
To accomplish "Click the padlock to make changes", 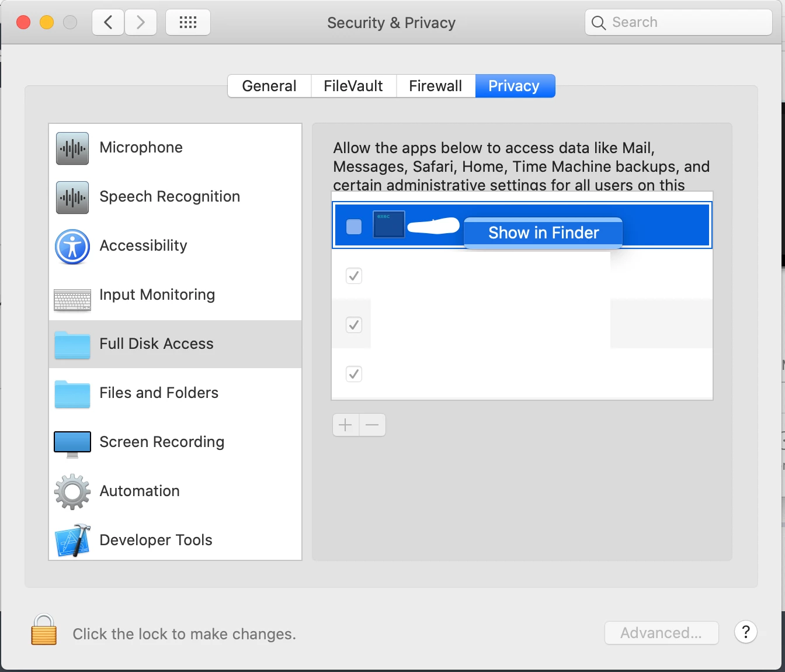I will 44,629.
